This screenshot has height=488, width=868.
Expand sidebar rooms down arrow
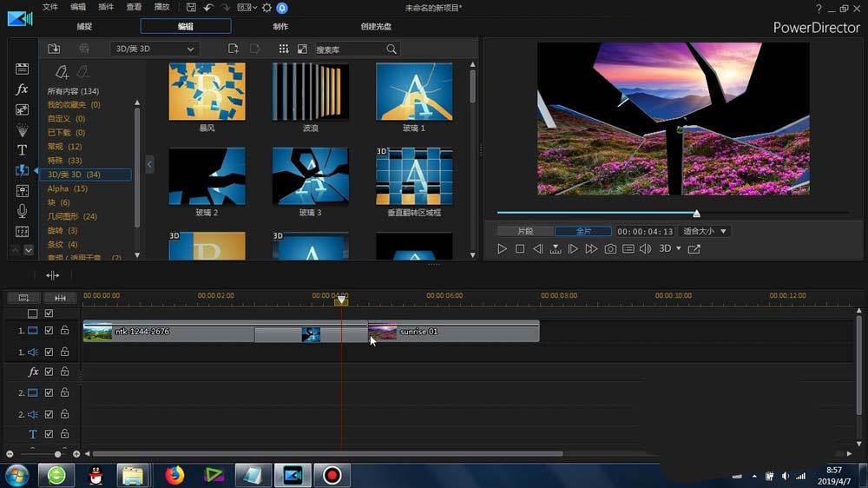coord(29,250)
